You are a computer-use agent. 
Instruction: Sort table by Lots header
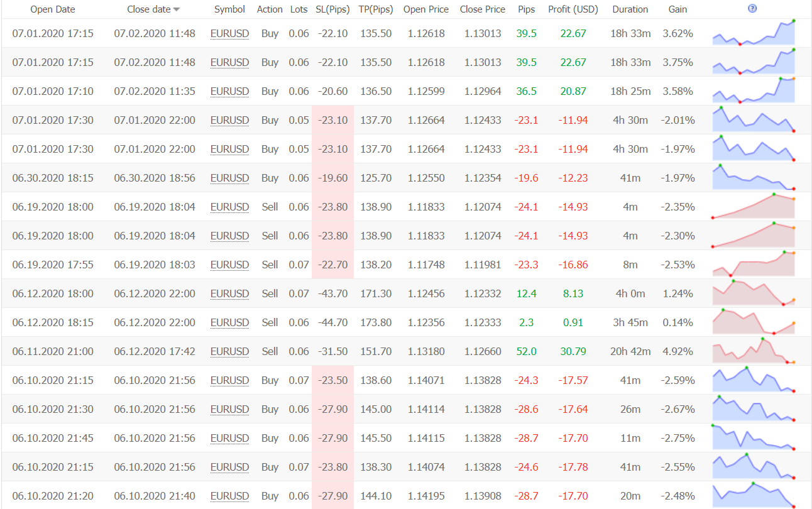[299, 9]
